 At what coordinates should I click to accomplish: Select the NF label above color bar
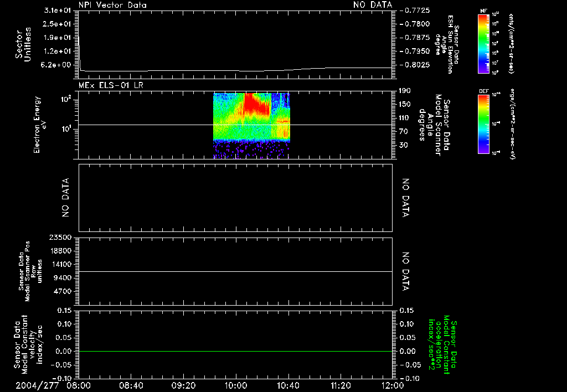pos(484,11)
